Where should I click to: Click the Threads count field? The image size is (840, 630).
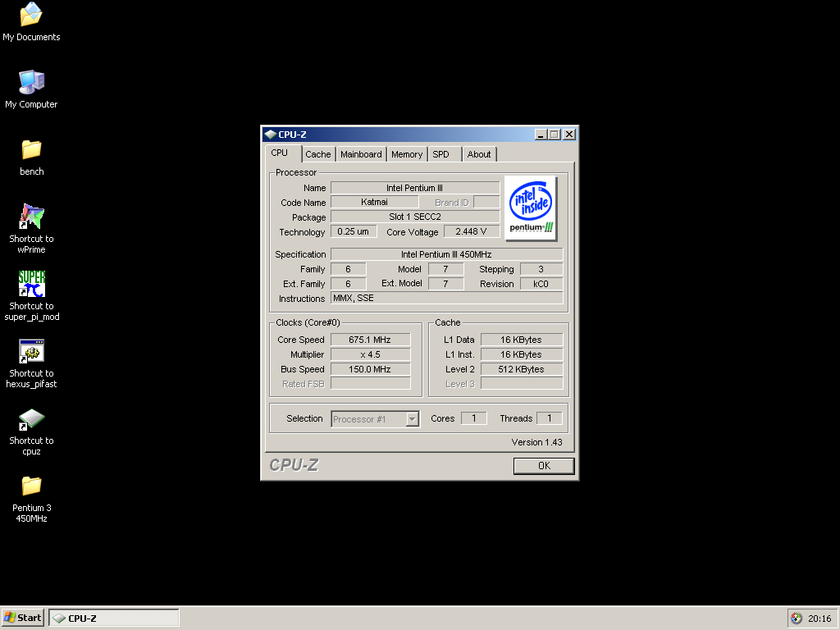click(x=549, y=418)
